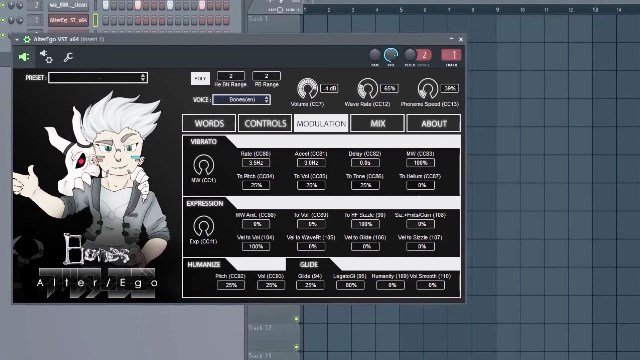
Task: Open the plugin wrapper settings gear icon
Action: click(x=46, y=57)
